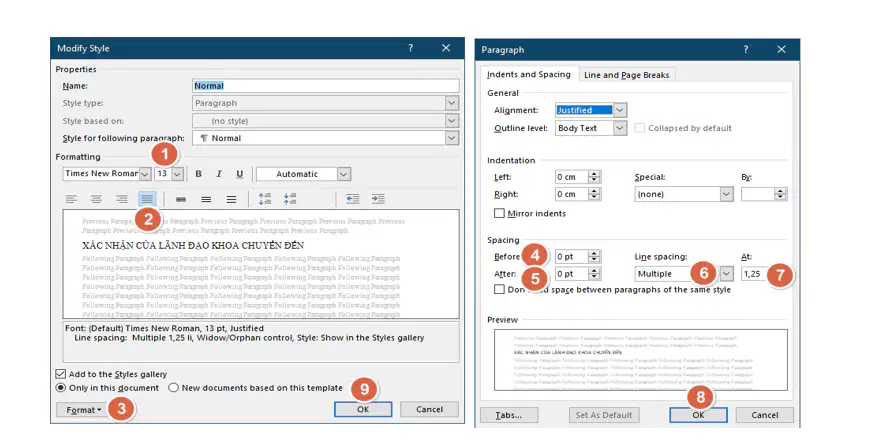Click Help icon in Paragraph dialog
This screenshot has height=440, width=896.
pyautogui.click(x=746, y=50)
